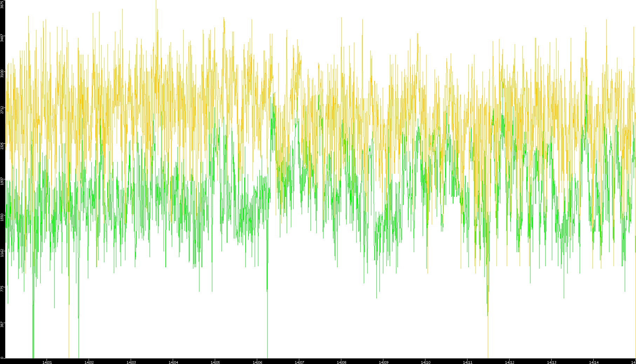Click the 14:13 time axis label
Viewport: 636px width, 364px height.
click(552, 362)
